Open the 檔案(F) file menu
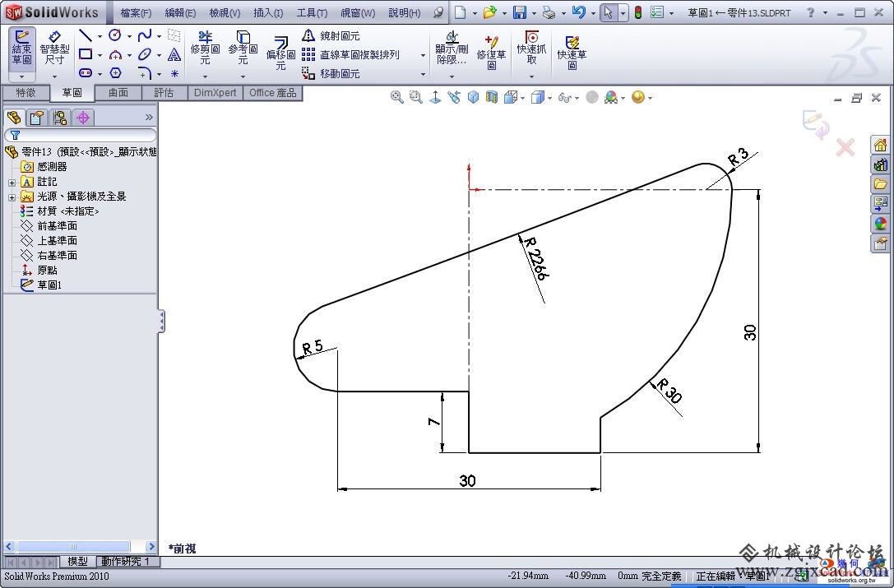Screen dimensions: 894x588 coord(136,12)
